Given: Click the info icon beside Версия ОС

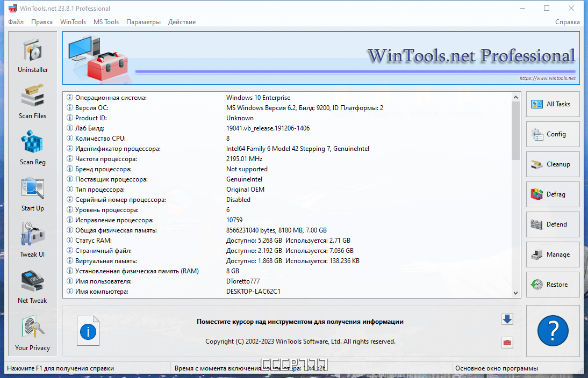Looking at the screenshot, I should (70, 107).
